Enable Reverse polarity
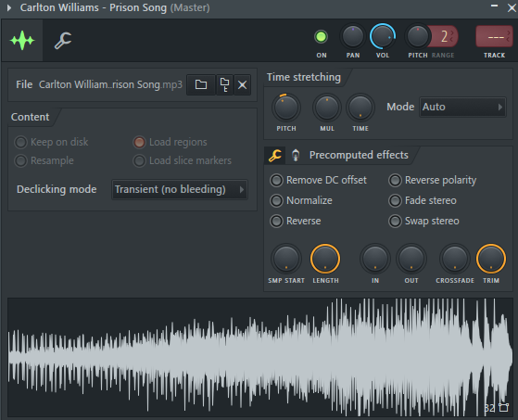The width and height of the screenshot is (518, 420). 433,180
